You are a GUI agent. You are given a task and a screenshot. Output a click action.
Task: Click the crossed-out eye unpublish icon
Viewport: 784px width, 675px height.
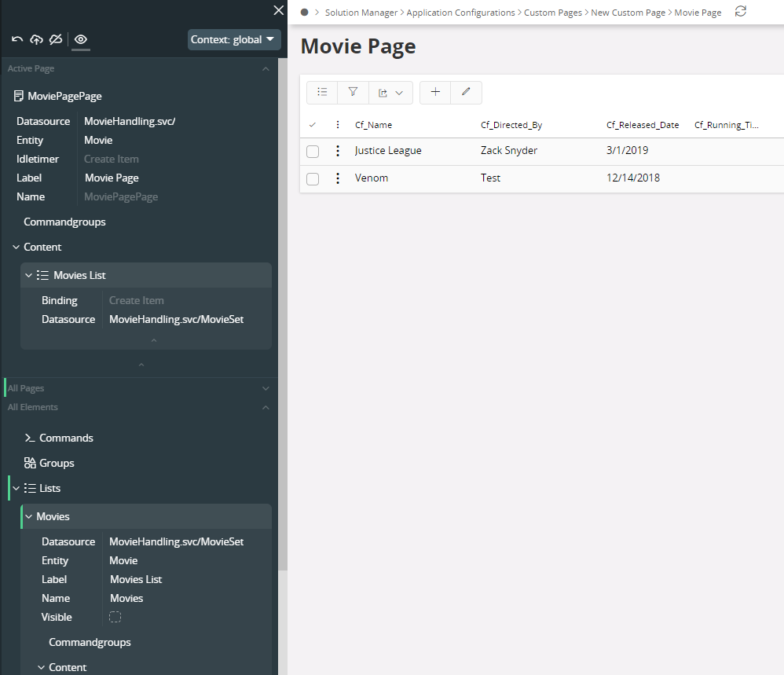coord(55,39)
